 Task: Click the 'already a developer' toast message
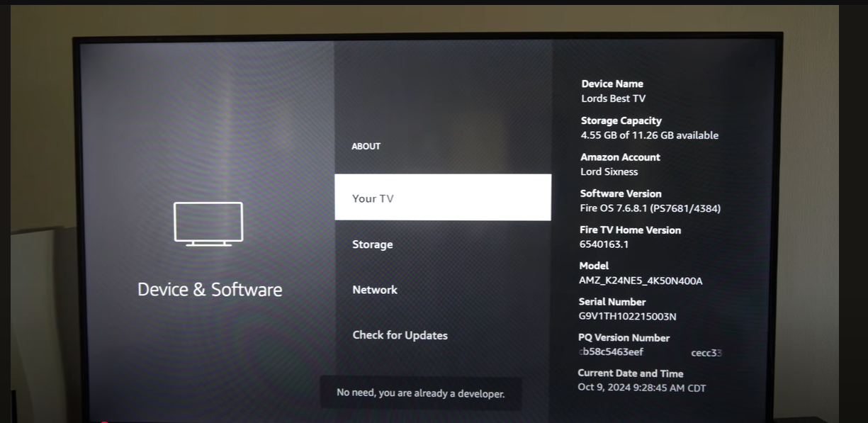pos(421,393)
